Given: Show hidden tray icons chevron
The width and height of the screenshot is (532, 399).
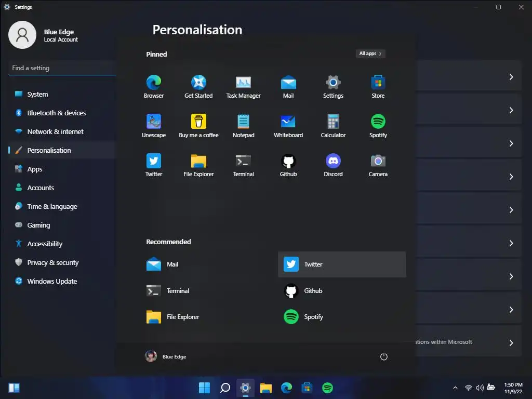Looking at the screenshot, I should point(455,388).
